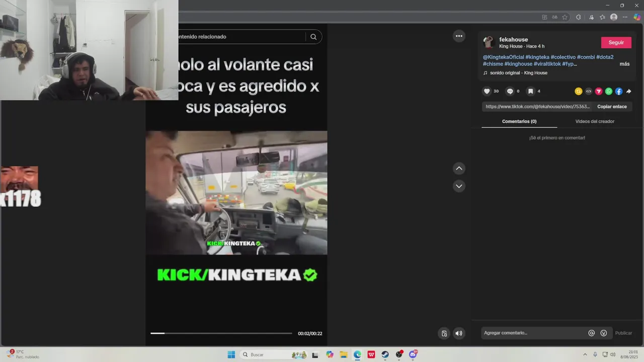Open the browser extensions puzzle icon

(578, 17)
